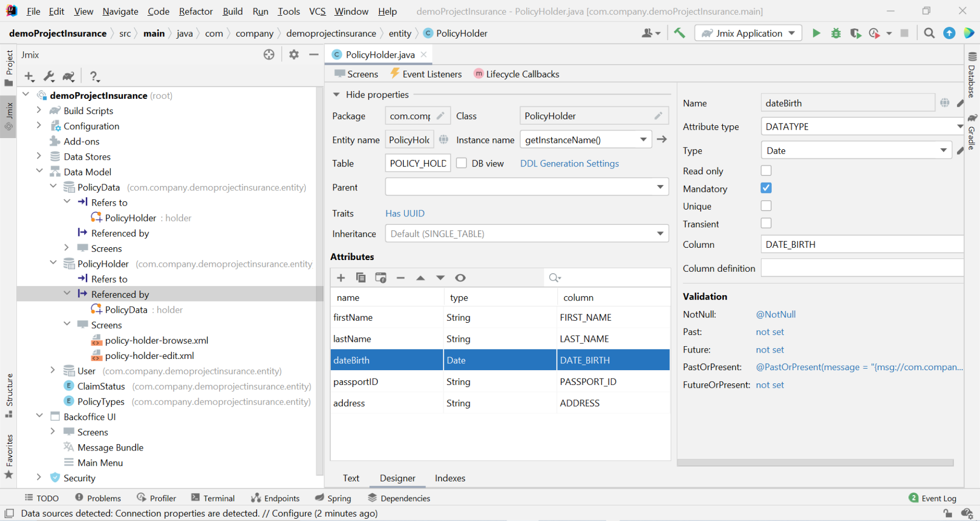The image size is (980, 521).
Task: Click the globe icon next to Entity name
Action: pyautogui.click(x=443, y=140)
